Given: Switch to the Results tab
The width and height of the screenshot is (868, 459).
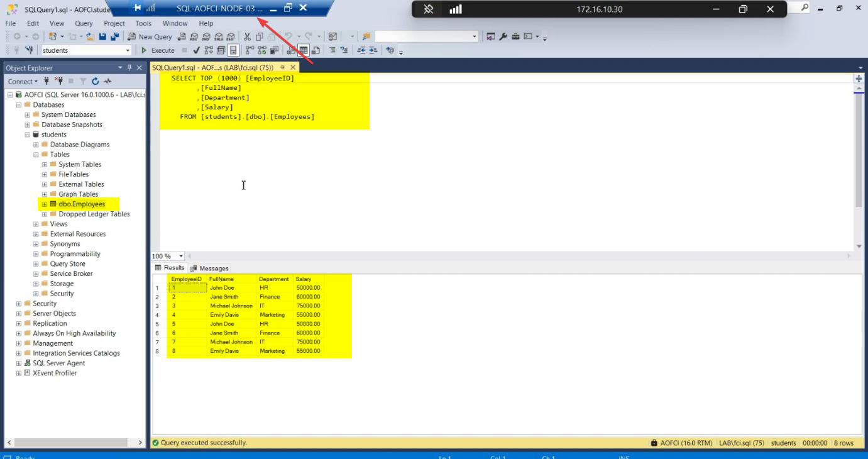Looking at the screenshot, I should 170,268.
